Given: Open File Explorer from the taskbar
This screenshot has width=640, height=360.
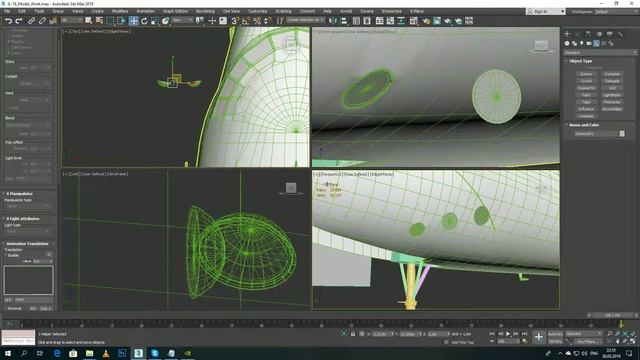Looking at the screenshot, I should 89,353.
